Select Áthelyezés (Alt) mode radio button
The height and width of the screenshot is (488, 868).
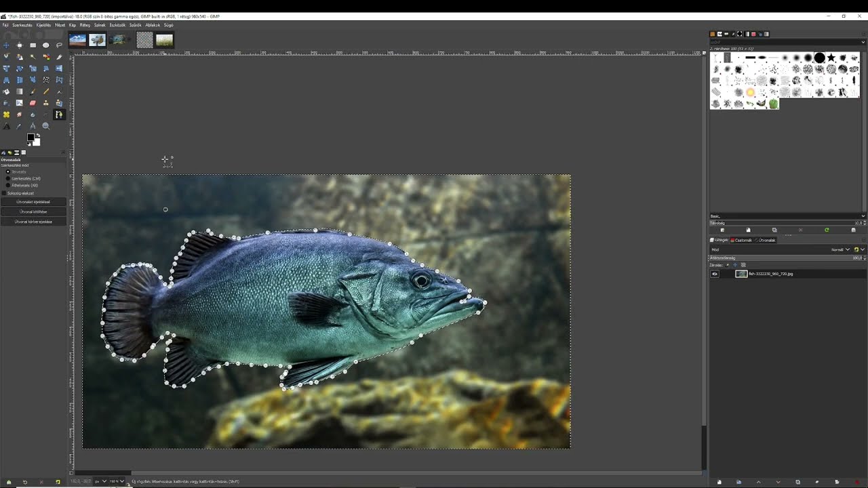pos(8,185)
